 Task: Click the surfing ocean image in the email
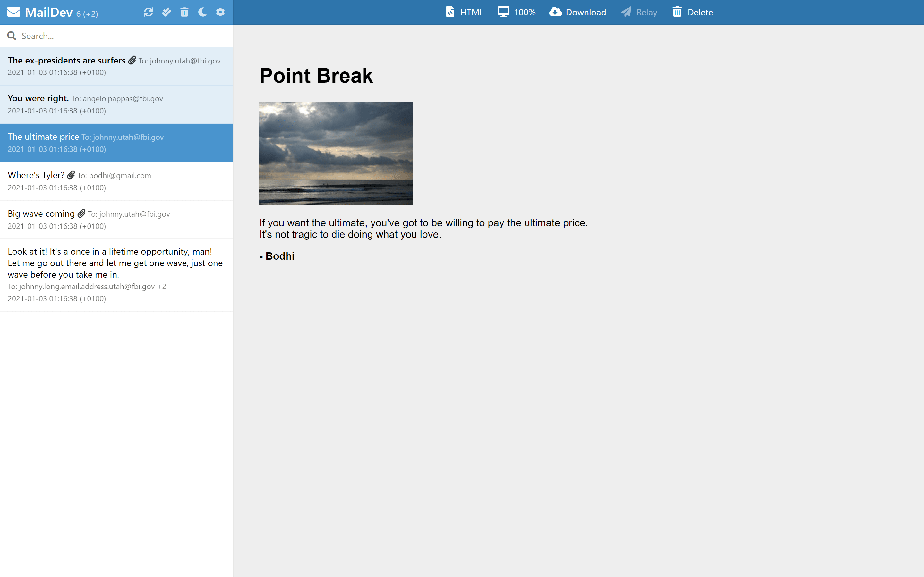coord(336,153)
